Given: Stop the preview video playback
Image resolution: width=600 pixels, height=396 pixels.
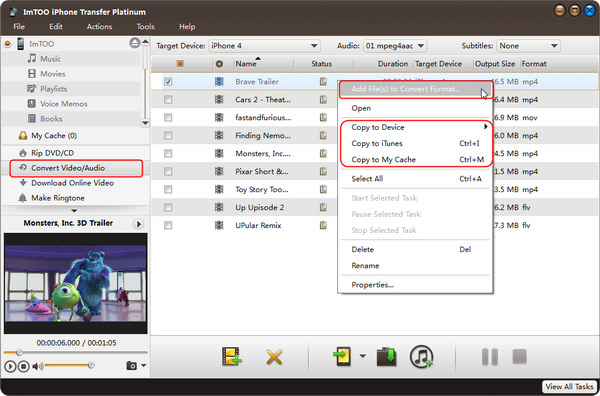Looking at the screenshot, I should coord(24,367).
